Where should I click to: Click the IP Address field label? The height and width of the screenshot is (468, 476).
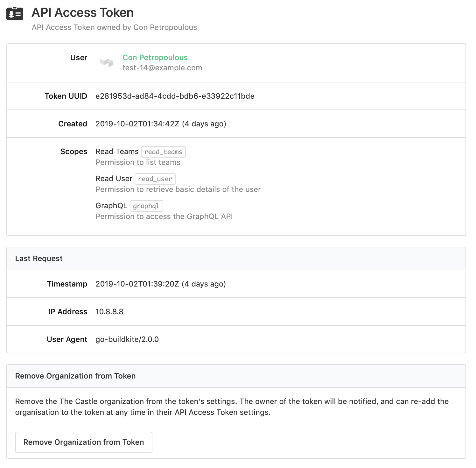click(68, 312)
